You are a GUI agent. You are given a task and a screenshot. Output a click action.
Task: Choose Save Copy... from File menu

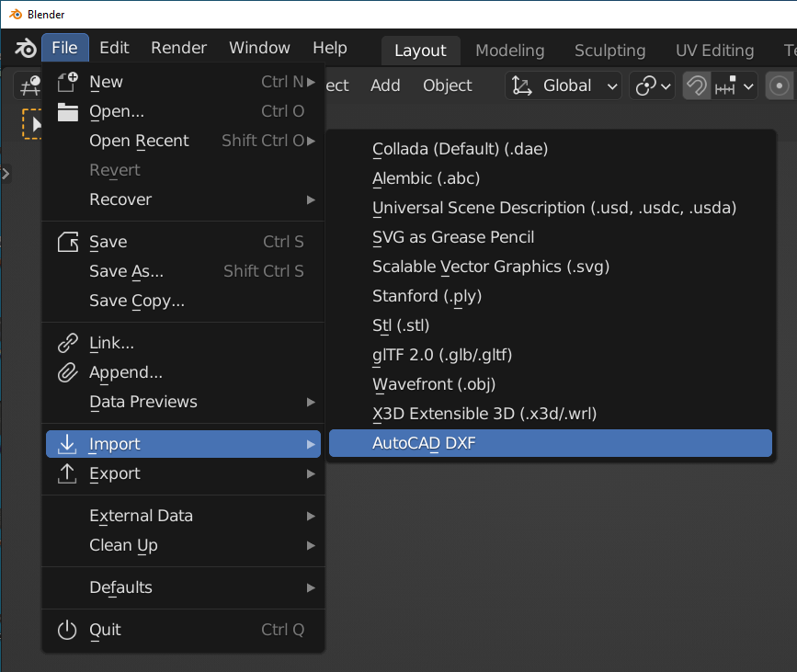(183, 301)
